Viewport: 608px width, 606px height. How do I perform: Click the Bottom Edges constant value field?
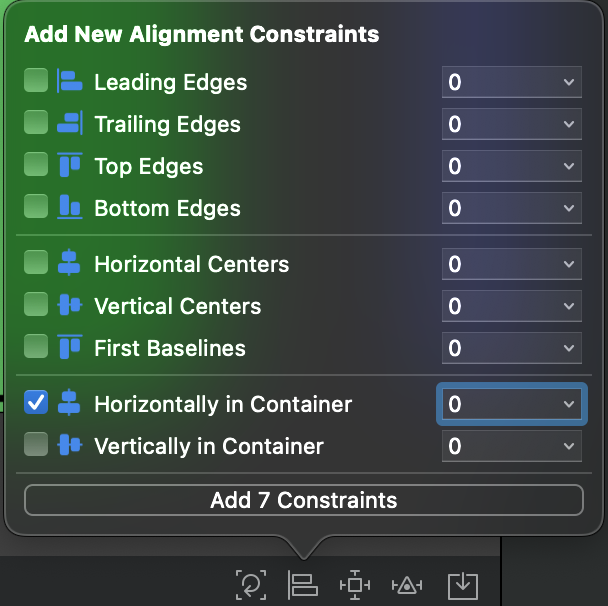click(x=498, y=208)
